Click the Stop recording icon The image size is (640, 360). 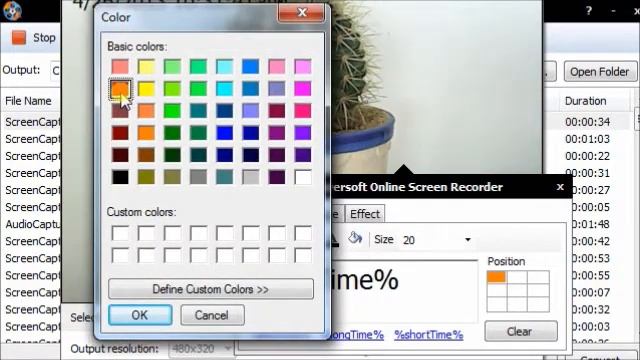[19, 38]
